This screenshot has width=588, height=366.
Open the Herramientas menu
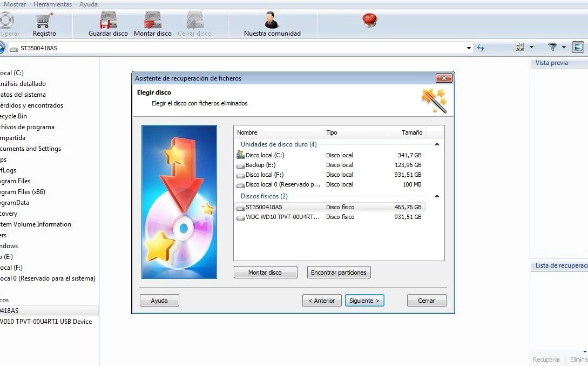coord(52,4)
